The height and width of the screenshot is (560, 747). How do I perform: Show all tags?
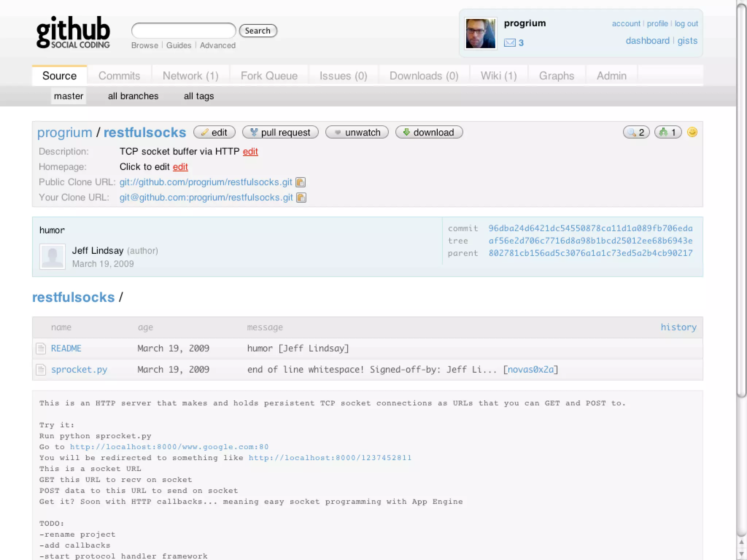199,96
